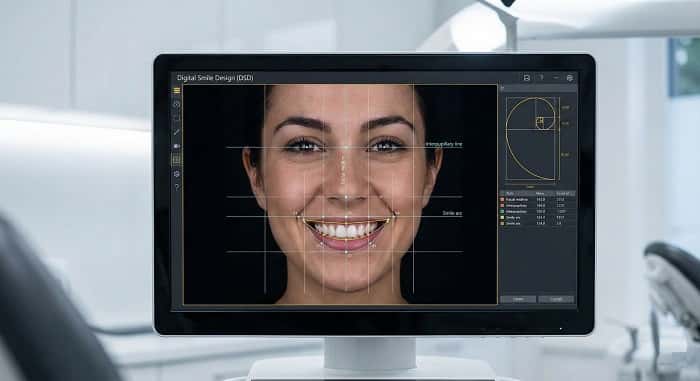Viewport: 700px width, 381px height.
Task: Click the orange swatch in the last table row
Action: pyautogui.click(x=502, y=223)
